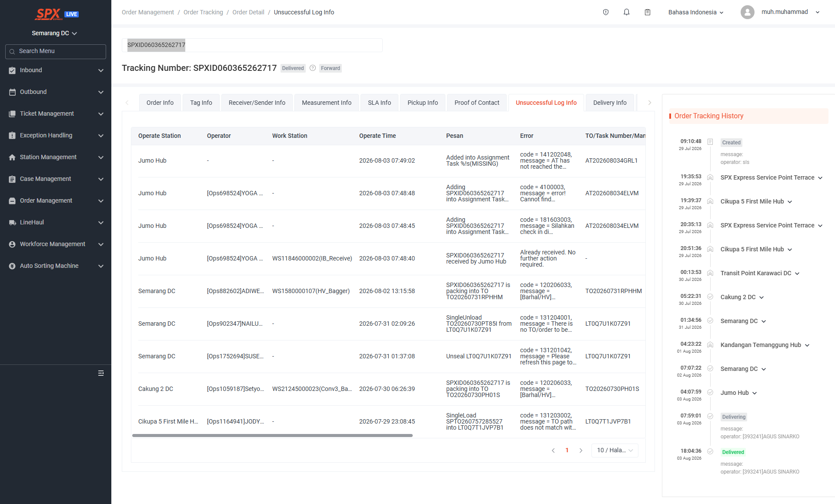Expand the LineHaul menu
Image resolution: width=835 pixels, height=504 pixels.
tap(101, 223)
